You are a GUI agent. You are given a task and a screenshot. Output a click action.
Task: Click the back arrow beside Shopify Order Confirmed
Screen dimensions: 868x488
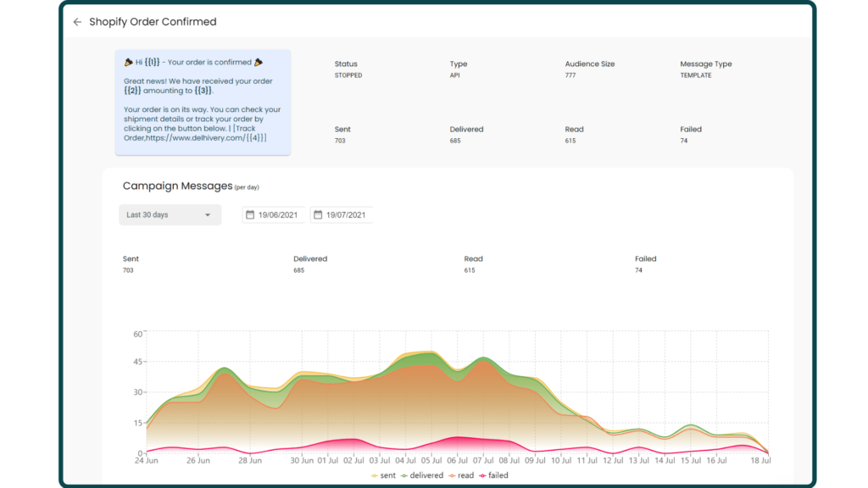point(77,22)
